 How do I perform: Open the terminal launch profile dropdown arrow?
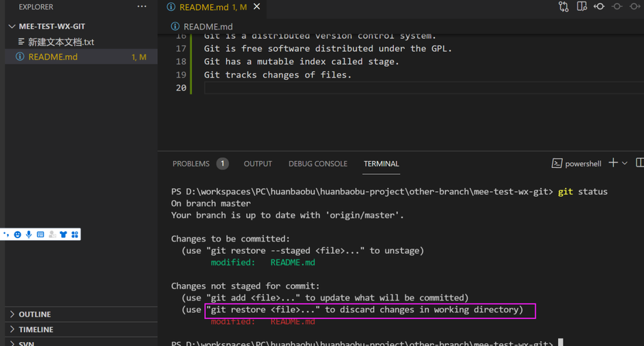[x=625, y=164]
